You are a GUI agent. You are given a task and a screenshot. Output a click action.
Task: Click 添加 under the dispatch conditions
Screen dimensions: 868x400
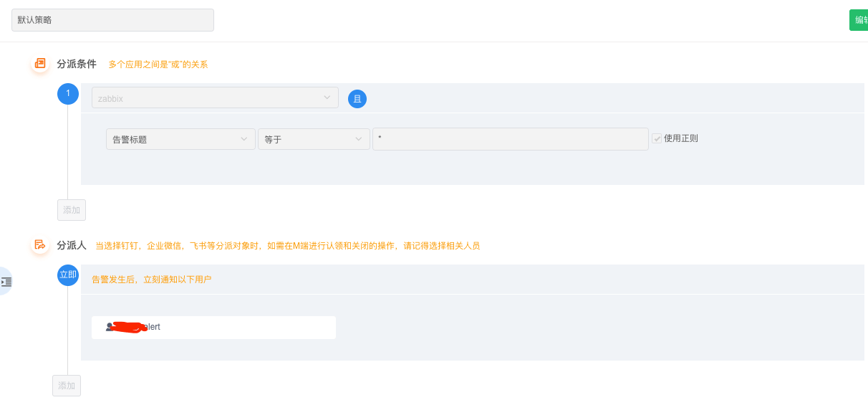(72, 210)
